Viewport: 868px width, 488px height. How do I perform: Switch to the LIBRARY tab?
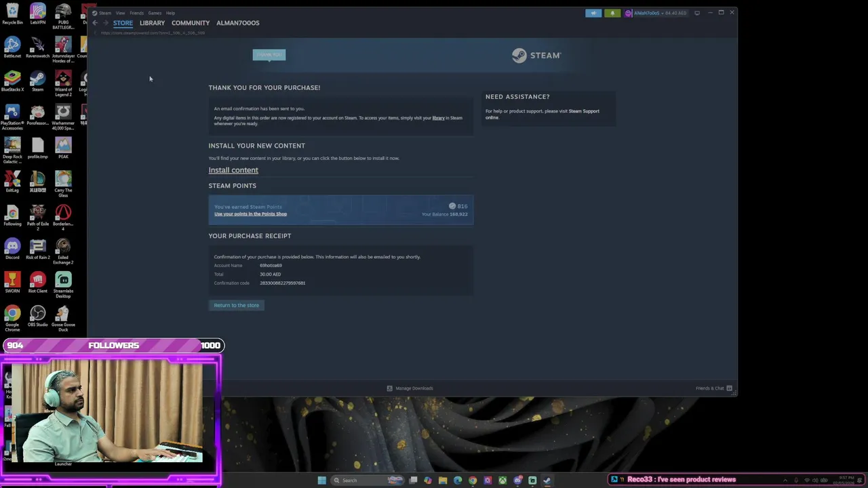point(152,23)
